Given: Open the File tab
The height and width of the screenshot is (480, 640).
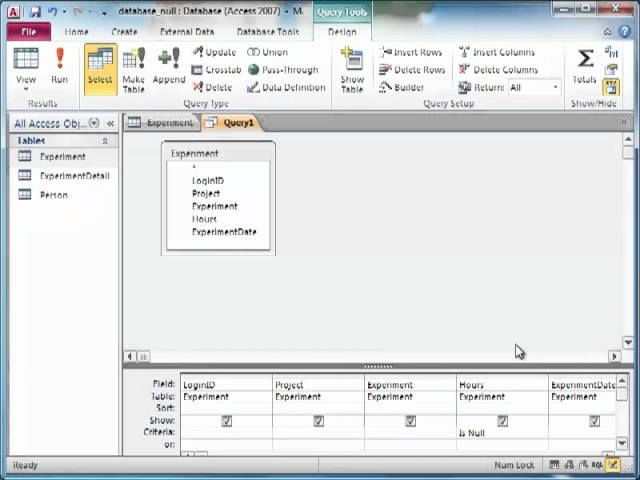Looking at the screenshot, I should click(x=29, y=31).
